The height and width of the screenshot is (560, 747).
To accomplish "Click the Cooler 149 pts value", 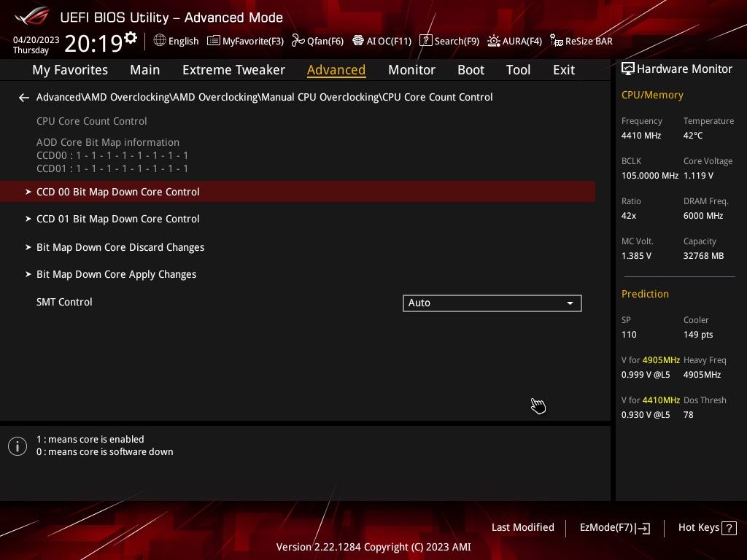I will tap(698, 334).
